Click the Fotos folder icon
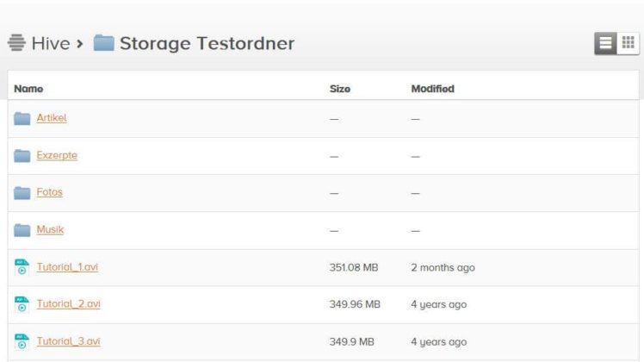Image resolution: width=644 pixels, height=362 pixels. [22, 192]
